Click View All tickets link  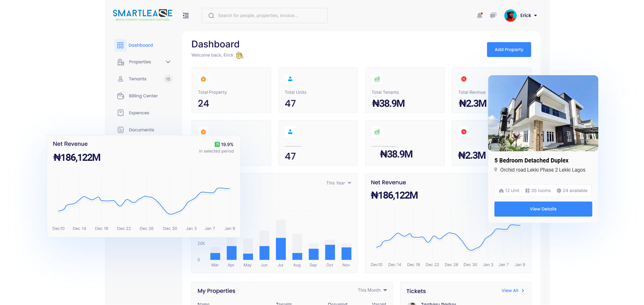[513, 290]
